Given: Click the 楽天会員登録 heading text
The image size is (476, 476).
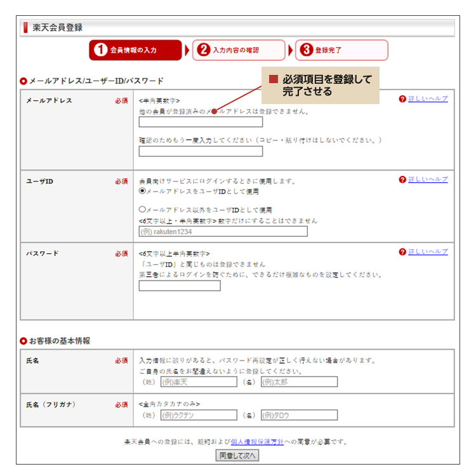Looking at the screenshot, I should (x=57, y=27).
